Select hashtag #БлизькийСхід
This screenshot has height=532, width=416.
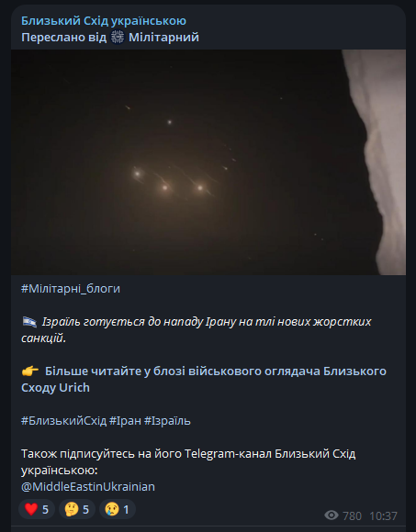click(64, 421)
